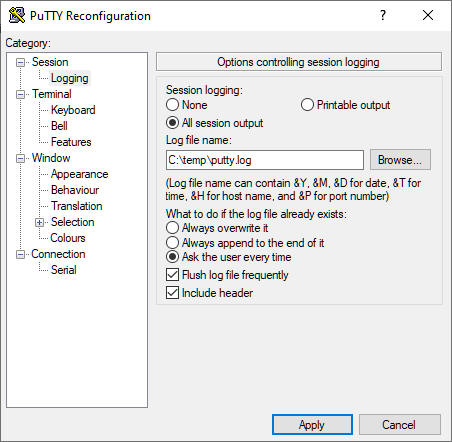
Task: Go to the Appearance settings
Action: point(79,174)
